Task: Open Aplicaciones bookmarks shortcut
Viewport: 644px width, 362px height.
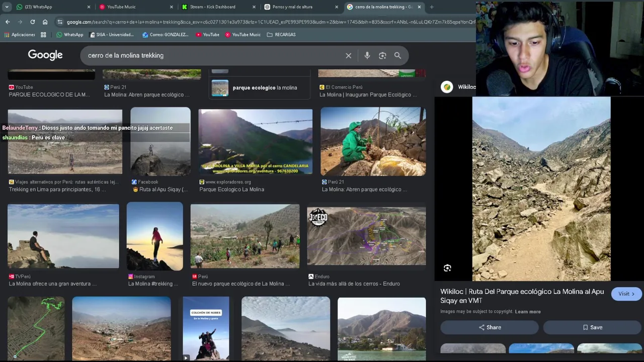Action: click(20, 35)
